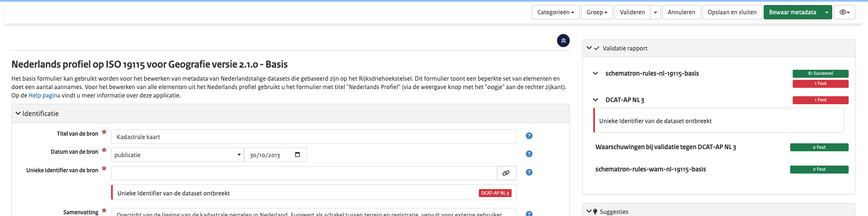The width and height of the screenshot is (868, 216).
Task: Open the Categorieën dropdown
Action: click(555, 12)
